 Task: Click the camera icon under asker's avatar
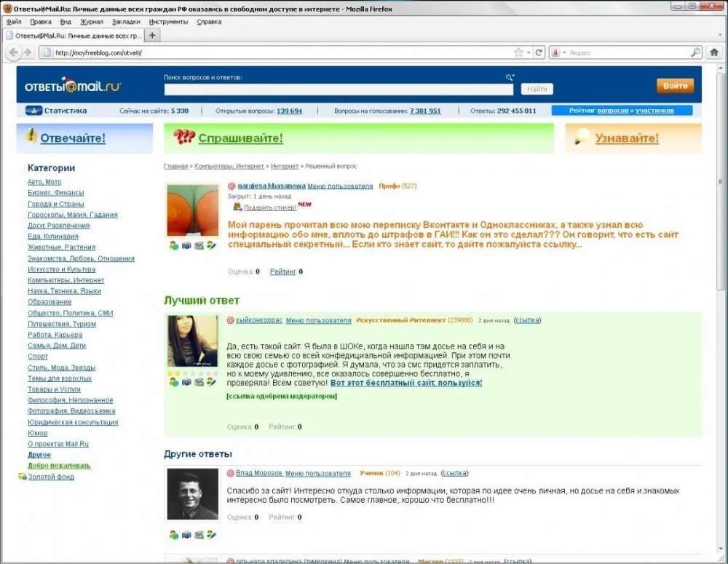tap(186, 245)
